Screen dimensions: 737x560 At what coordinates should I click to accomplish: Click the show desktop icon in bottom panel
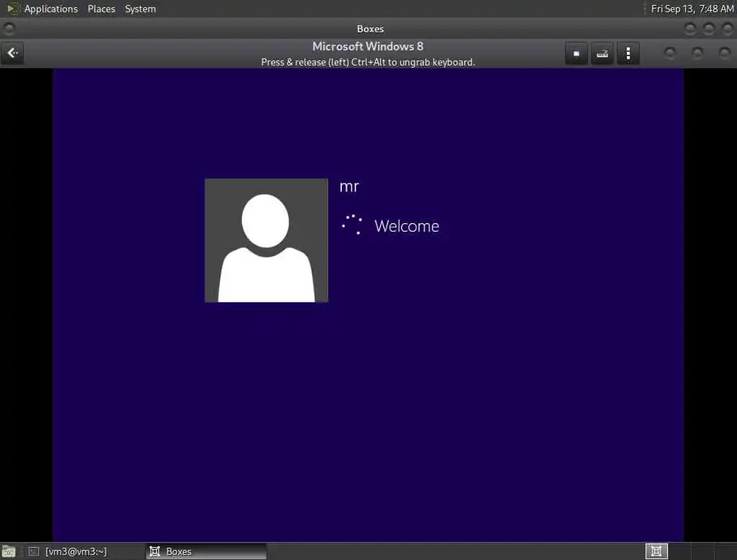click(9, 551)
